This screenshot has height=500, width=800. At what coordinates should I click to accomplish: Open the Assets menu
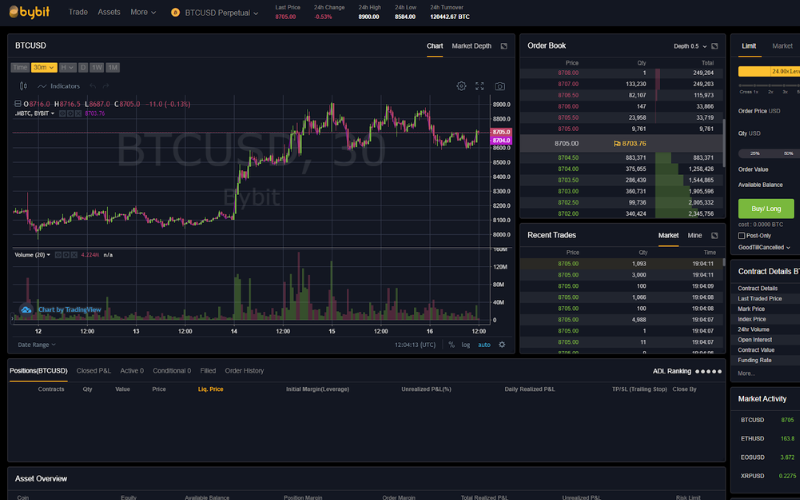(x=109, y=12)
